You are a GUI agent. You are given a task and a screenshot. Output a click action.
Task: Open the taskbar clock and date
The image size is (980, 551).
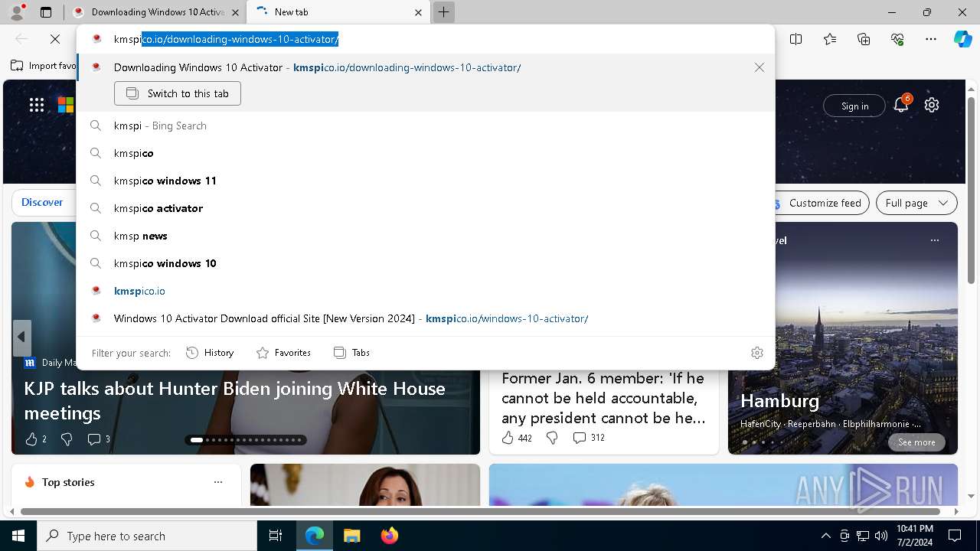pos(914,536)
